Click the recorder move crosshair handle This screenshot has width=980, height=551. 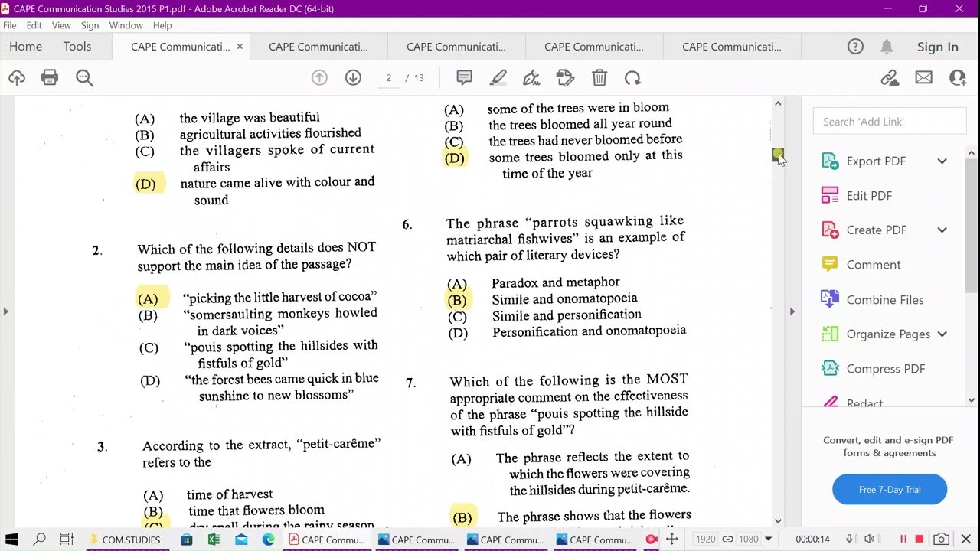click(x=672, y=540)
